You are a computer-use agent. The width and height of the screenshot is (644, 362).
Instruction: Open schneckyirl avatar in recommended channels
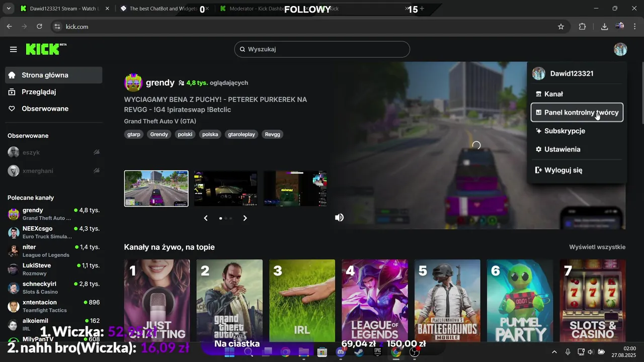pos(14,288)
